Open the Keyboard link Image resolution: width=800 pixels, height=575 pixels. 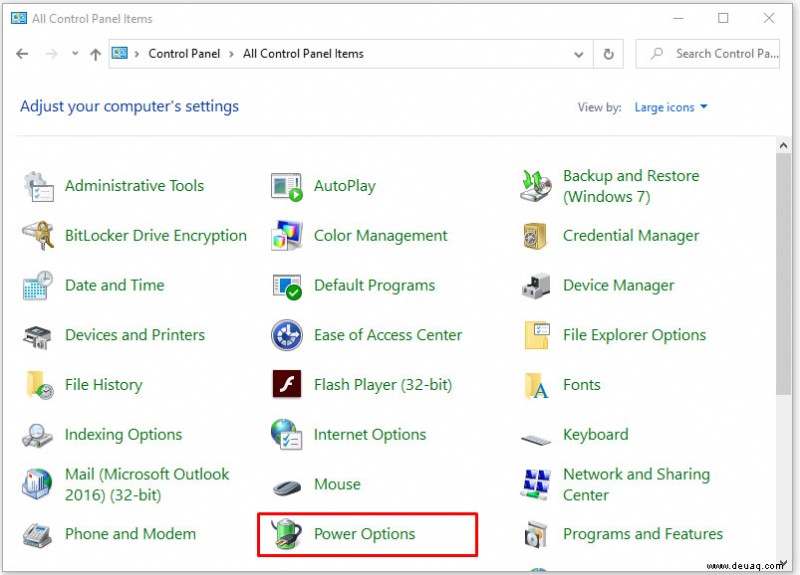click(596, 435)
